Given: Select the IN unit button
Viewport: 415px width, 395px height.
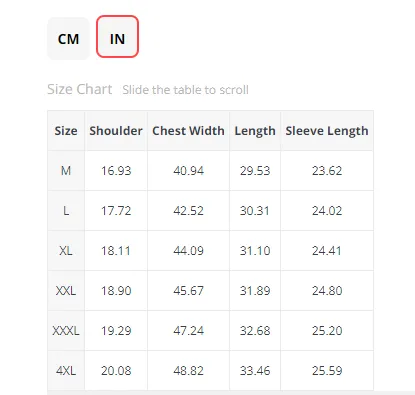Looking at the screenshot, I should coord(117,36).
